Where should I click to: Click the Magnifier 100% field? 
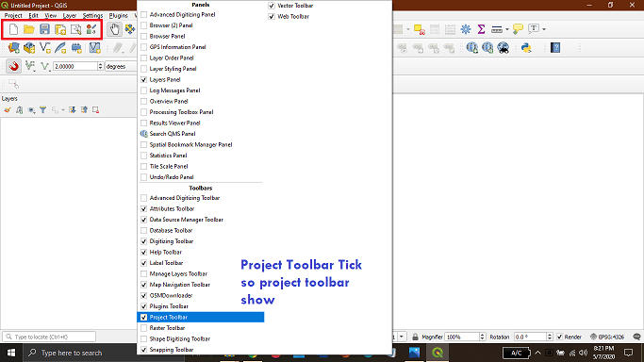(462, 337)
